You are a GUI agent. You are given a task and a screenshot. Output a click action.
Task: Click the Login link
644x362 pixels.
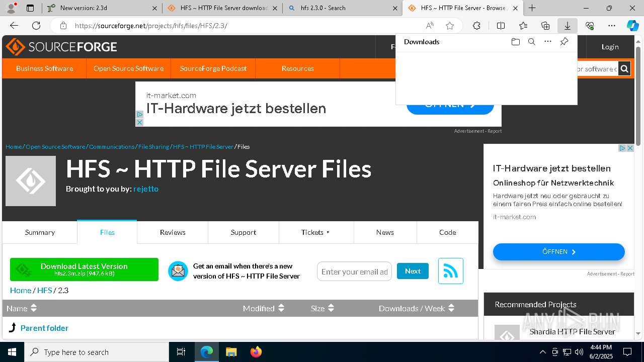click(610, 47)
